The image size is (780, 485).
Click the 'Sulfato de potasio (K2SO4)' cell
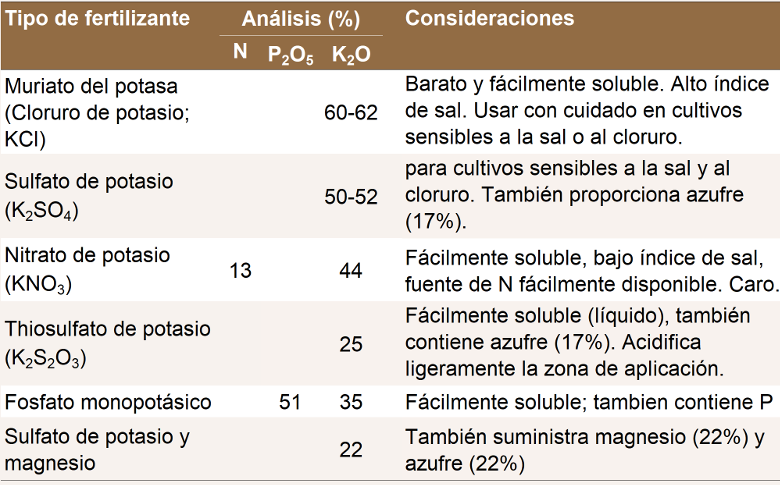89,195
